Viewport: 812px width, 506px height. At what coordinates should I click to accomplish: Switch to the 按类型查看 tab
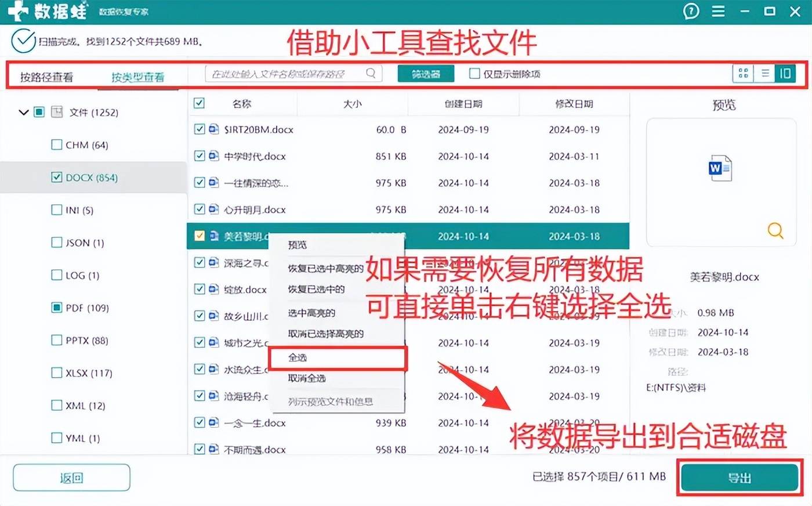tap(138, 77)
